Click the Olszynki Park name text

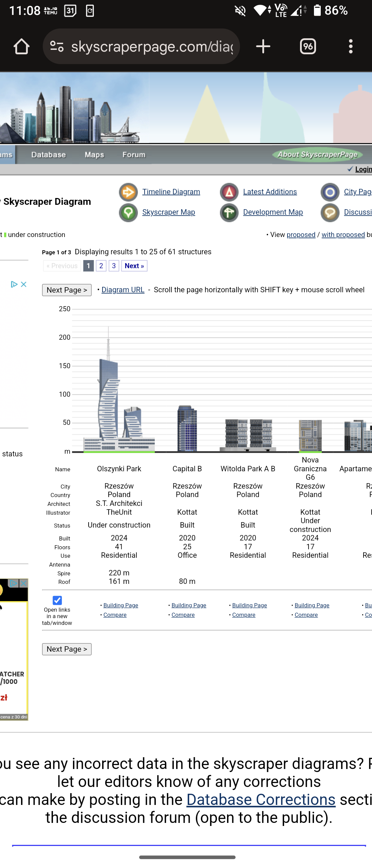(119, 469)
